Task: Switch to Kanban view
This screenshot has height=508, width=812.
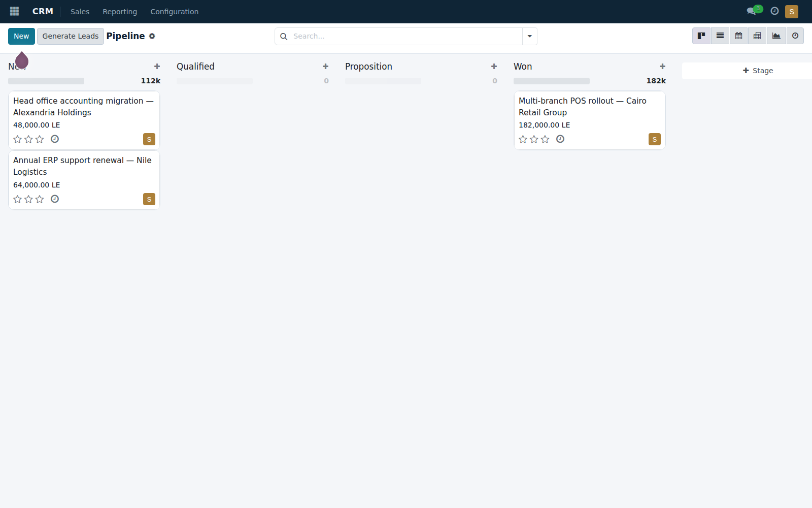Action: [701, 36]
